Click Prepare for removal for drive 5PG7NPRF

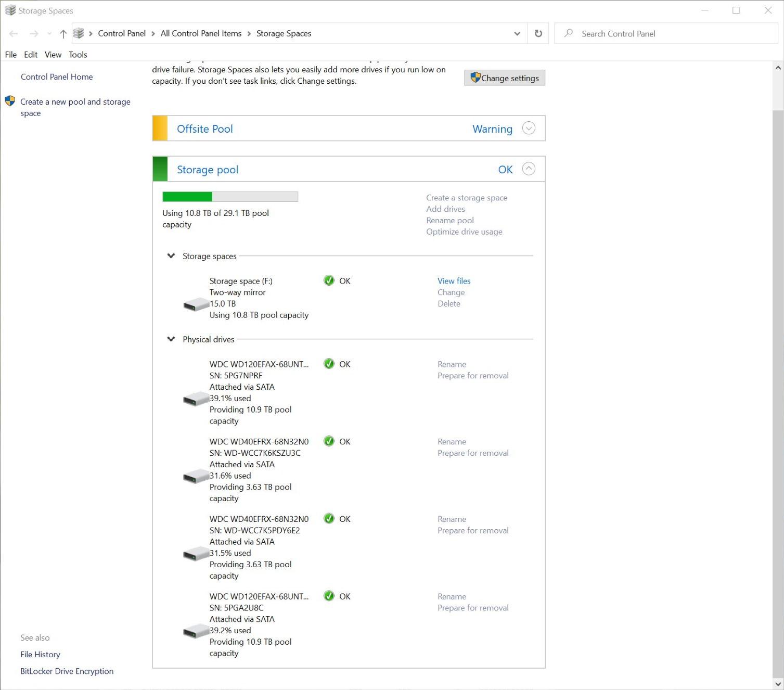click(x=473, y=376)
